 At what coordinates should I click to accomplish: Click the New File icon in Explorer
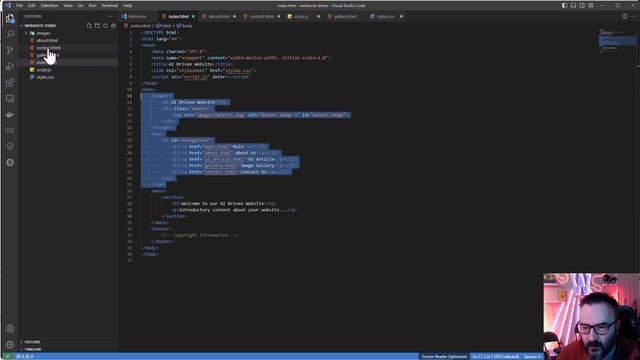89,26
